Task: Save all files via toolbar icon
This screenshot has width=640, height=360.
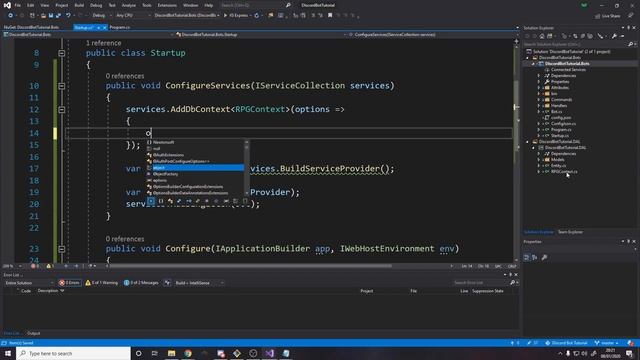Action: point(58,16)
